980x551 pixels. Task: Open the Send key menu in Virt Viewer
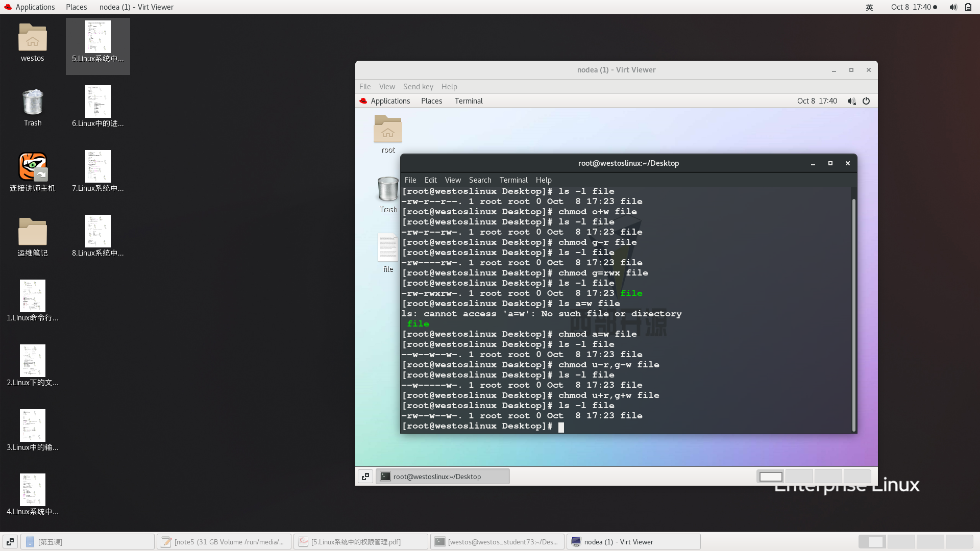pyautogui.click(x=418, y=87)
